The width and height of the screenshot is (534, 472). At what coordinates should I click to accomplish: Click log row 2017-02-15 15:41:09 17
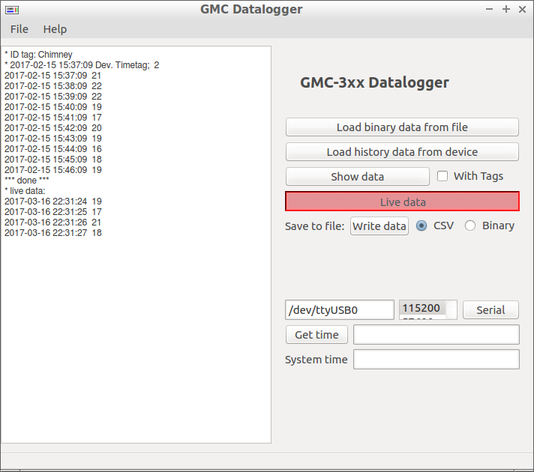click(x=53, y=117)
